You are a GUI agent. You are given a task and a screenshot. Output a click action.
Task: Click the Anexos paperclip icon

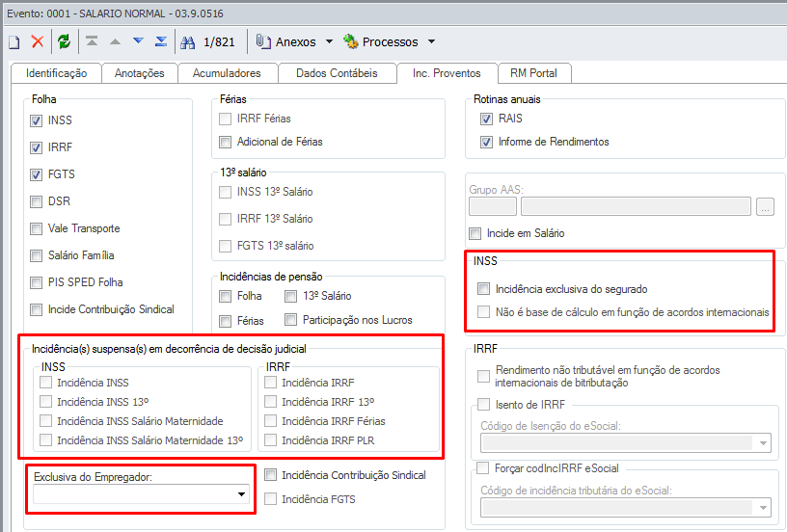263,41
